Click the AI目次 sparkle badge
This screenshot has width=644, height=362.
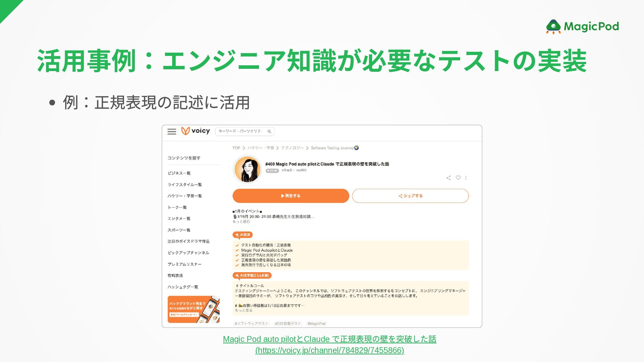pos(243,235)
